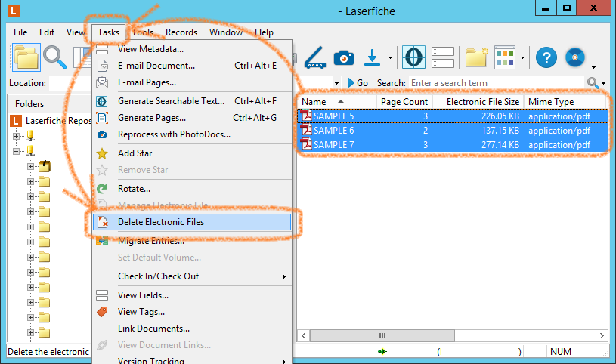This screenshot has width=616, height=364.
Task: Select the SAMPLE 7 document row
Action: tap(453, 145)
